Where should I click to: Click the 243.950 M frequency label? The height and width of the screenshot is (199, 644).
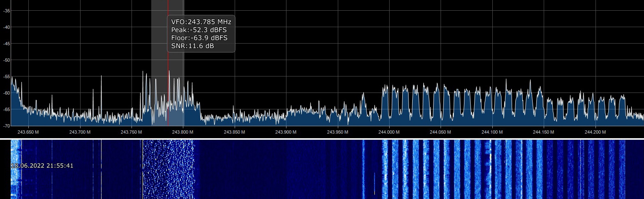[337, 132]
